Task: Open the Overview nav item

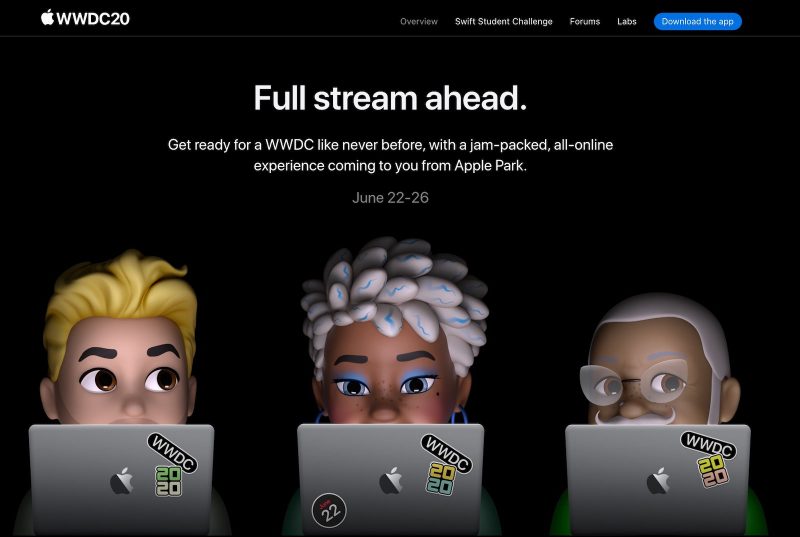Action: [x=418, y=21]
